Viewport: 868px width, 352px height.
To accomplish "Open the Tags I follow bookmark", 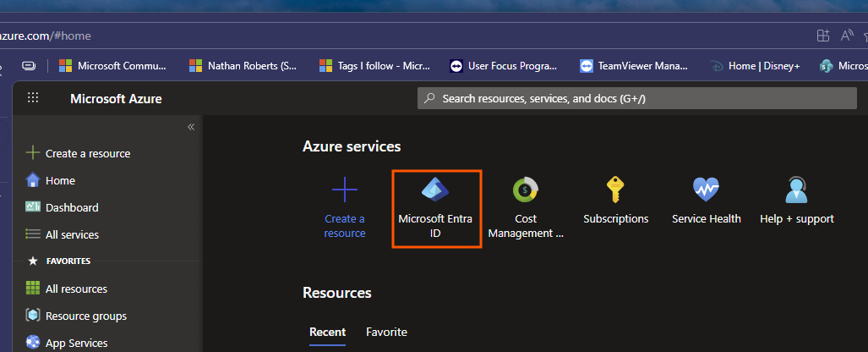I will pyautogui.click(x=374, y=66).
